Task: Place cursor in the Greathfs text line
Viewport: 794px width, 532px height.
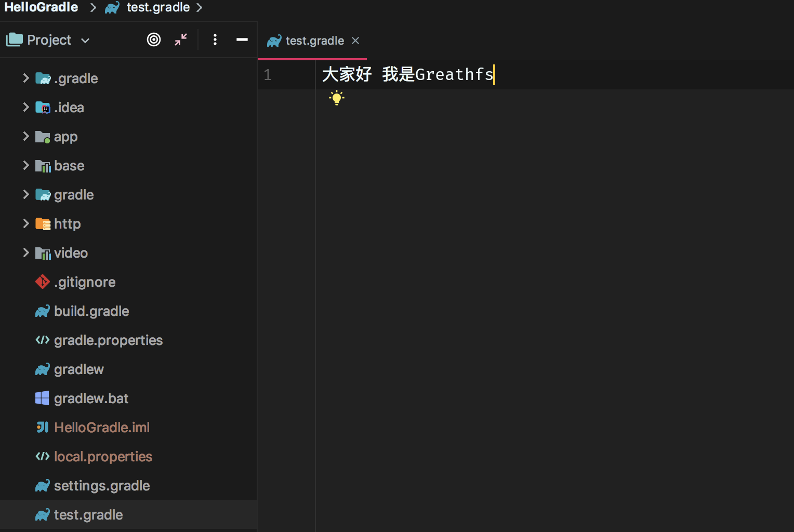Action: [408, 74]
